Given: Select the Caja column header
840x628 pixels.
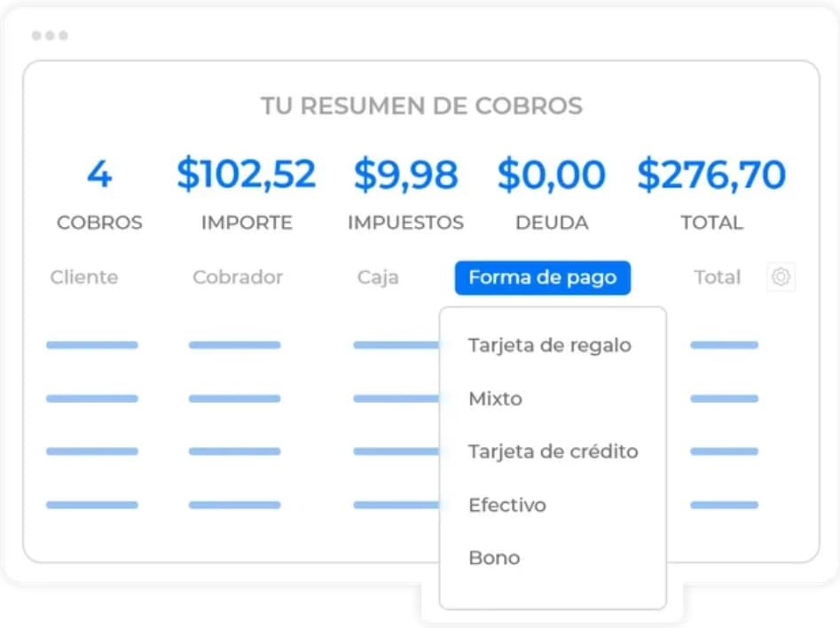Looking at the screenshot, I should pyautogui.click(x=378, y=278).
